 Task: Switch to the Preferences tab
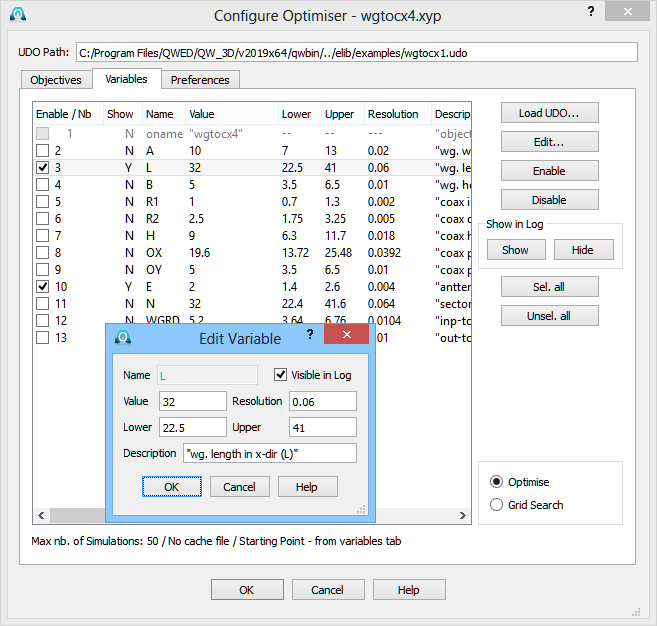200,80
